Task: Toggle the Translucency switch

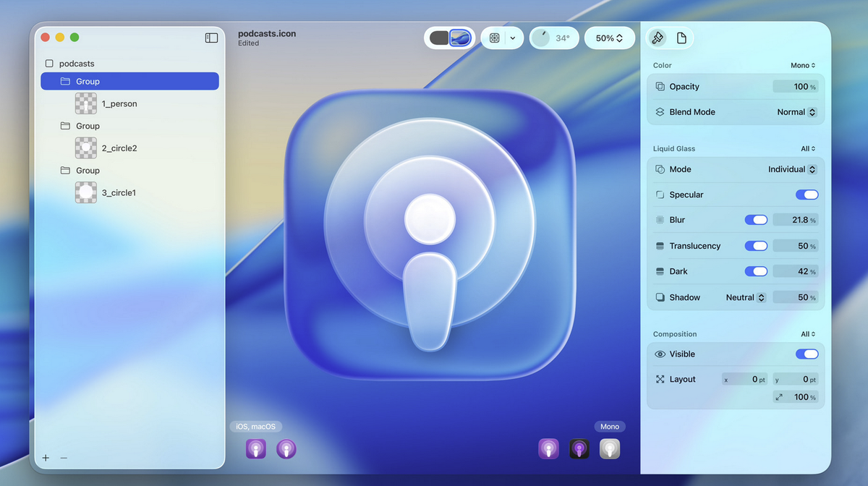Action: click(756, 246)
